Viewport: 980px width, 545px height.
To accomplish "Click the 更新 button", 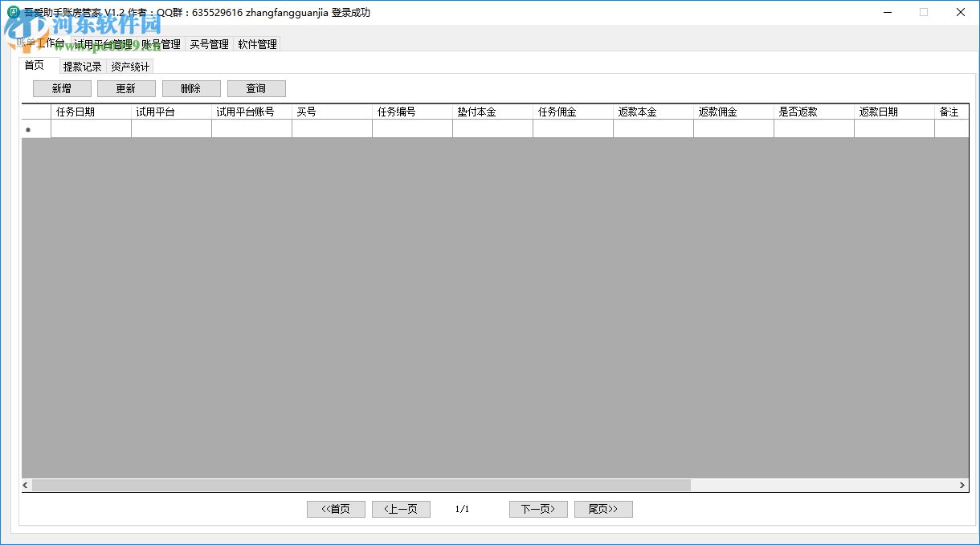I will (x=126, y=88).
